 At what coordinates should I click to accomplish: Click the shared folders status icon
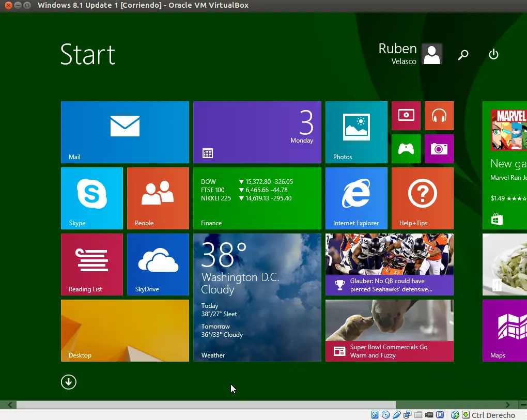(418, 415)
